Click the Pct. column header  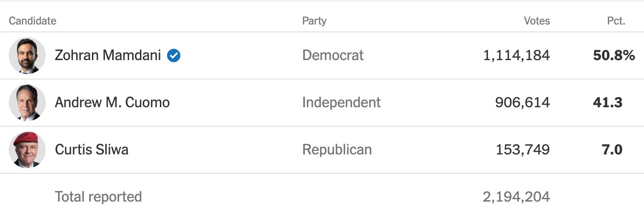click(616, 21)
